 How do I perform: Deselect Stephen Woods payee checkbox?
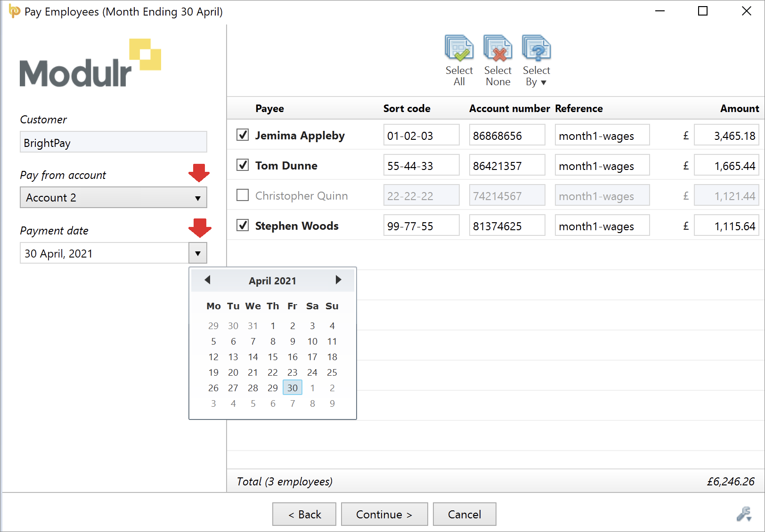(243, 226)
